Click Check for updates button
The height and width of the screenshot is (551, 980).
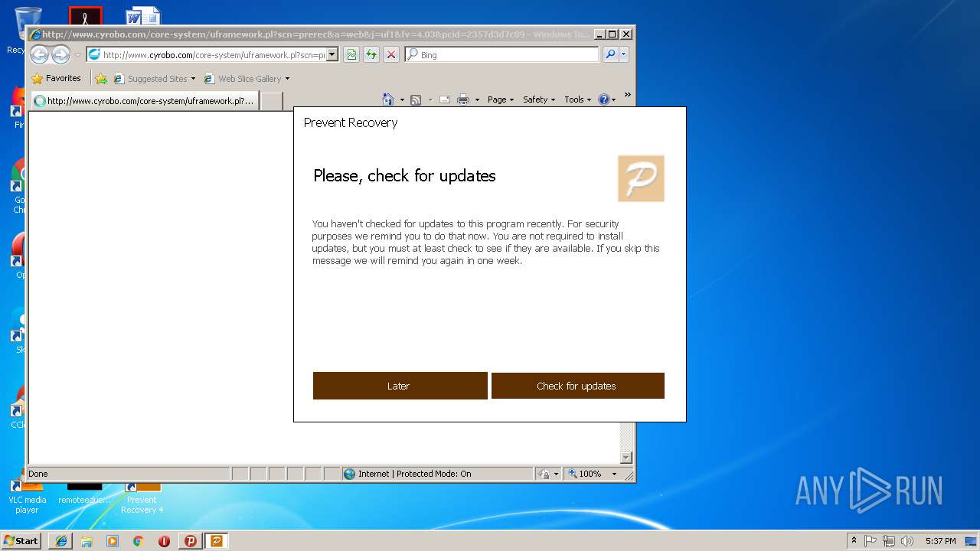577,386
